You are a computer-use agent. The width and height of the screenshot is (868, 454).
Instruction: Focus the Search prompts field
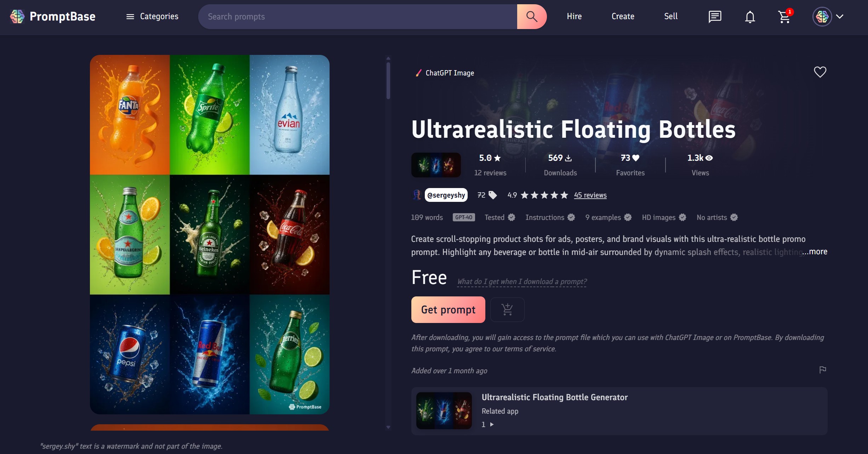358,16
